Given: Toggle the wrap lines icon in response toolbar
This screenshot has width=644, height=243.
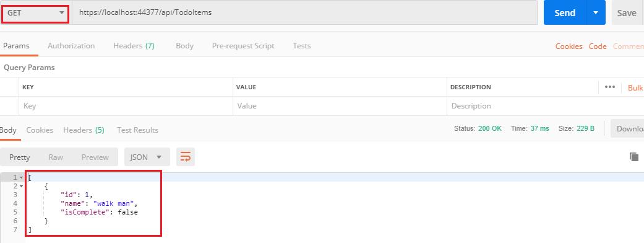Looking at the screenshot, I should [186, 157].
